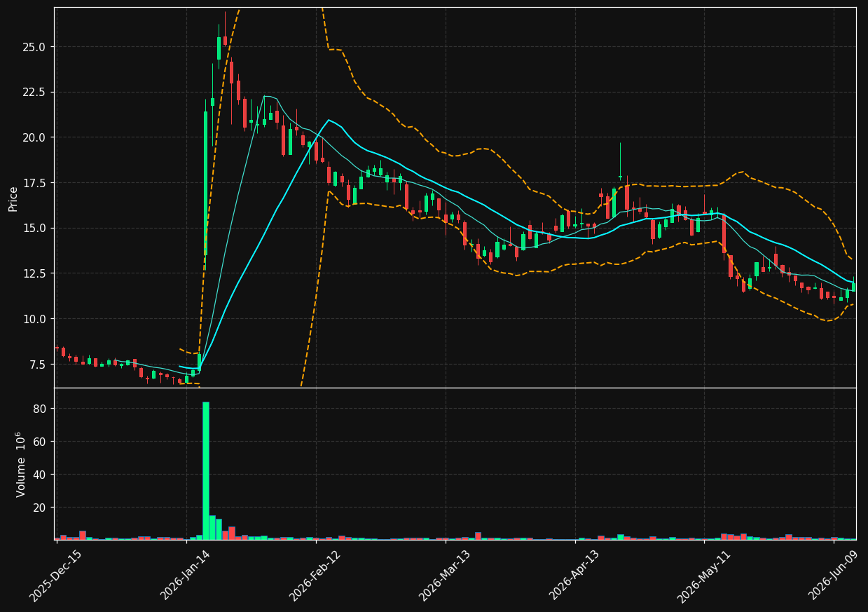Click the 60 volume tick label
Image resolution: width=868 pixels, height=612 pixels.
[x=41, y=442]
